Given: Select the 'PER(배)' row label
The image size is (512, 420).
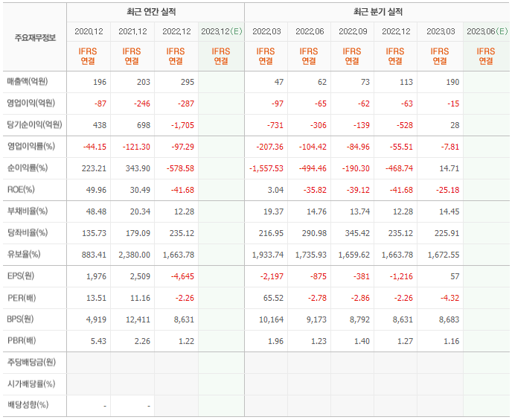Looking at the screenshot, I should point(22,298).
